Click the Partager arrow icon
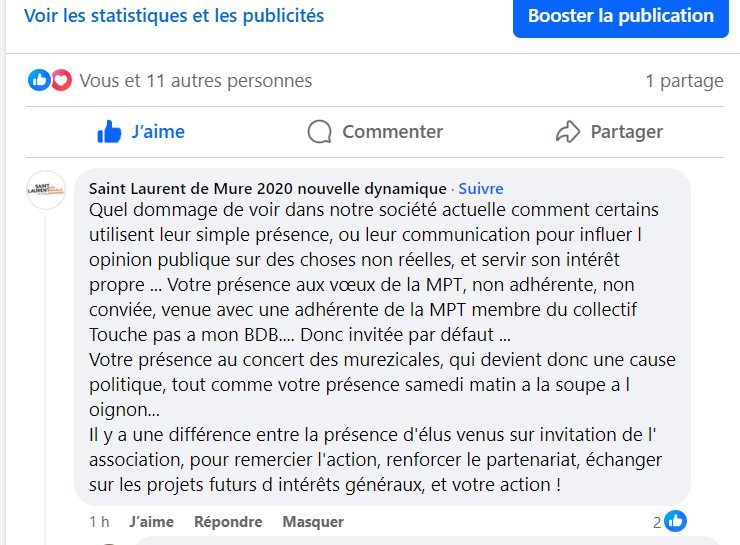740x545 pixels. click(x=568, y=132)
